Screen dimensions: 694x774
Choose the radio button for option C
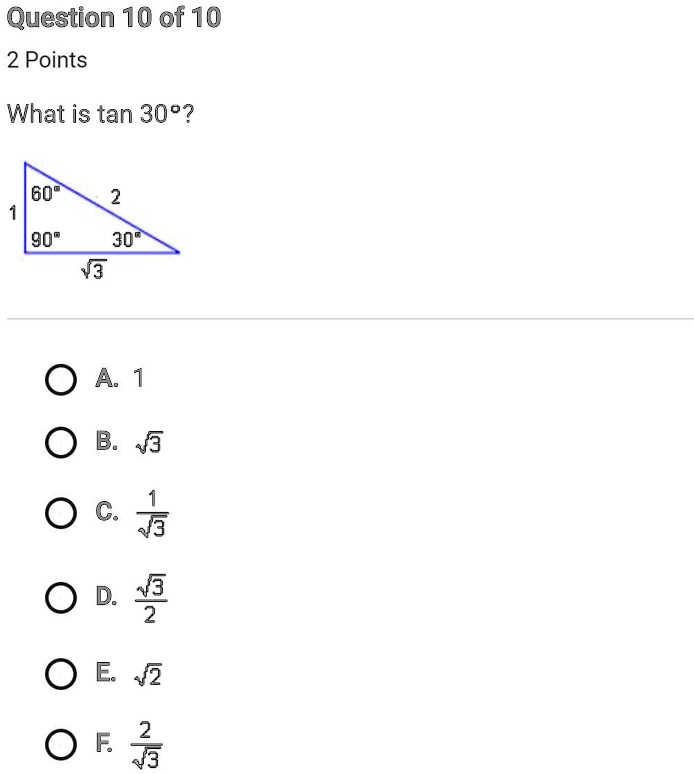[x=61, y=514]
